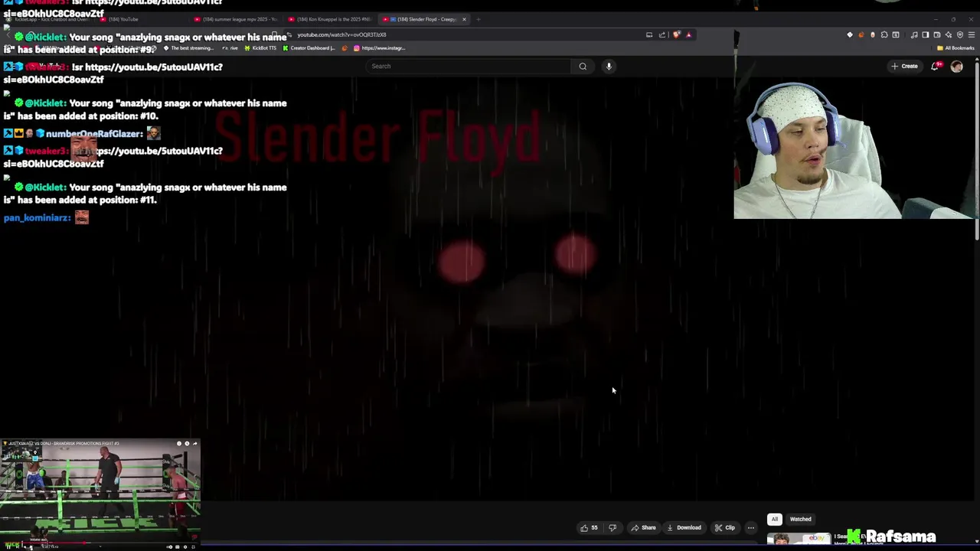980x551 pixels.
Task: Switch to summer league mpv 2025 tab
Action: (x=236, y=19)
